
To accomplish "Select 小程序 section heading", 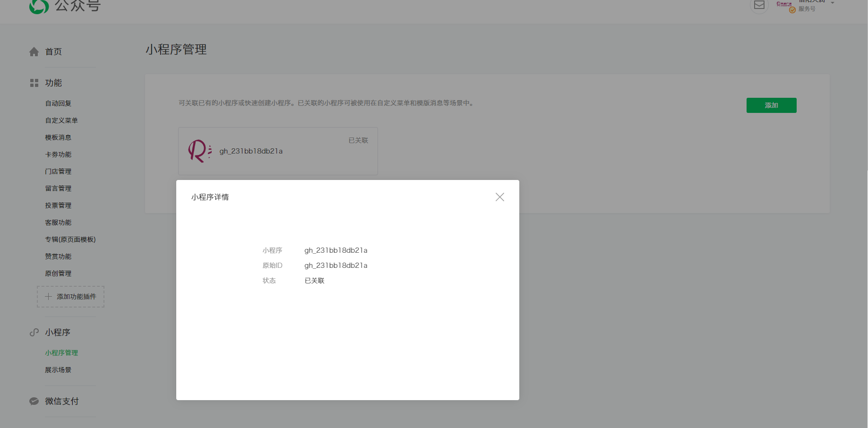I will (58, 332).
